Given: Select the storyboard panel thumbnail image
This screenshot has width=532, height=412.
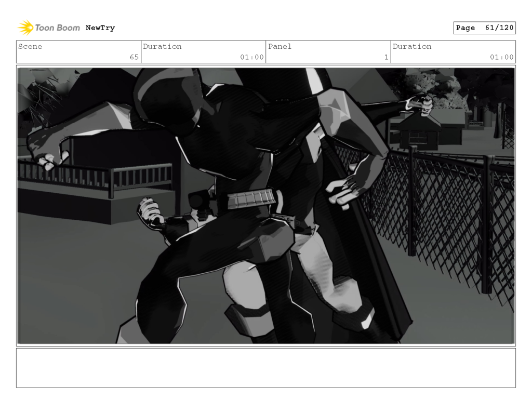Looking at the screenshot, I should coord(266,204).
